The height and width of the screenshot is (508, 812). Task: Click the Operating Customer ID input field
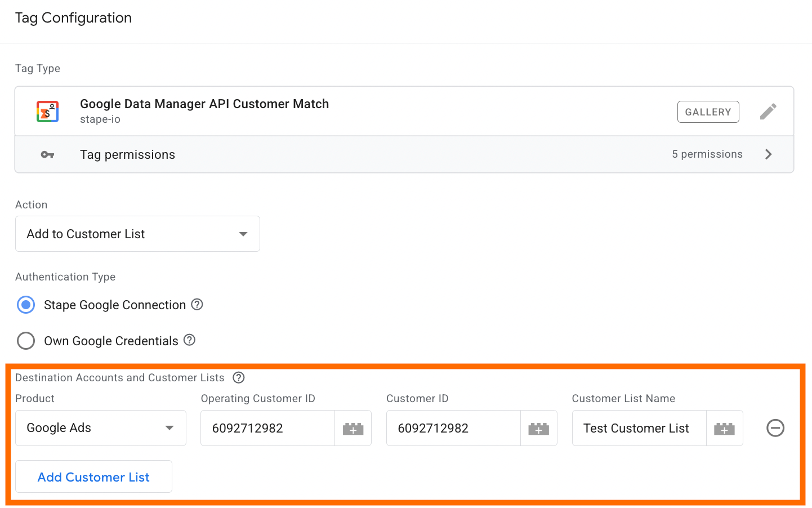268,428
